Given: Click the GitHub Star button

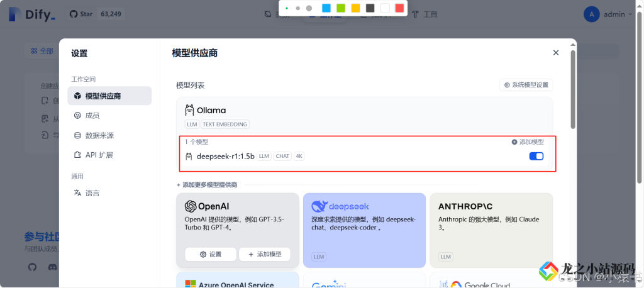Looking at the screenshot, I should 81,14.
